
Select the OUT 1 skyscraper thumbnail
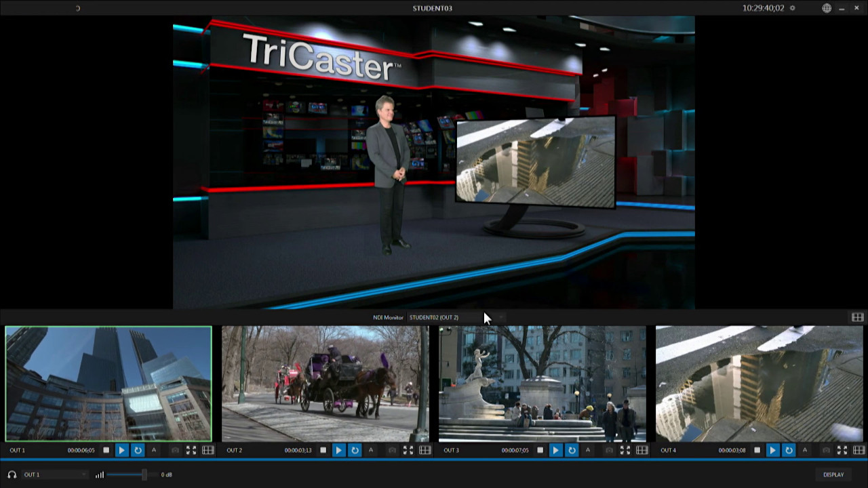click(x=108, y=384)
